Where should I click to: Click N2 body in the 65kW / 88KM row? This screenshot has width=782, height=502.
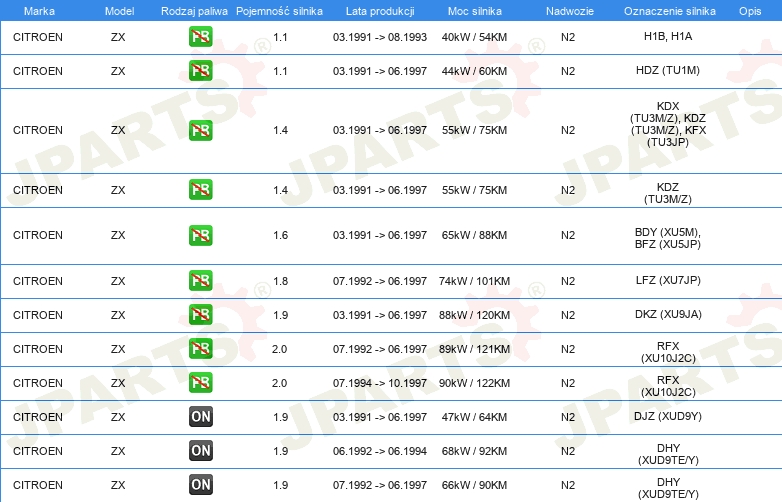click(568, 235)
